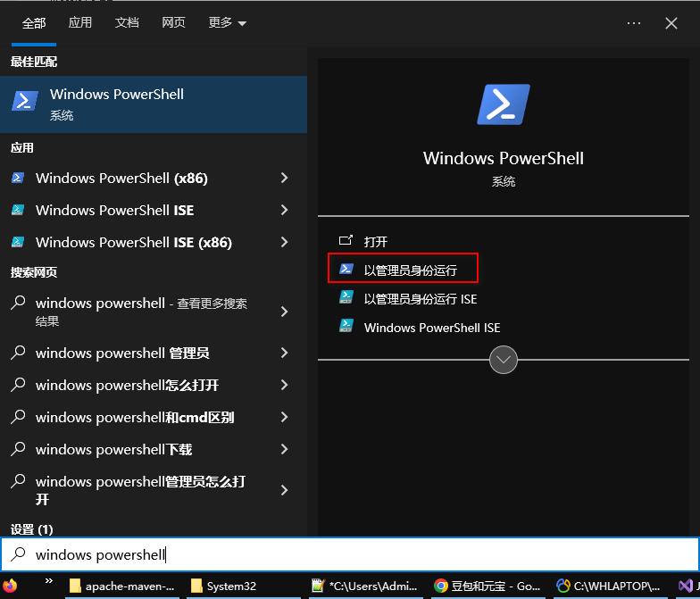Screen dimensions: 700x599
Task: Open Windows PowerShell ISE from preview actions
Action: tap(432, 328)
